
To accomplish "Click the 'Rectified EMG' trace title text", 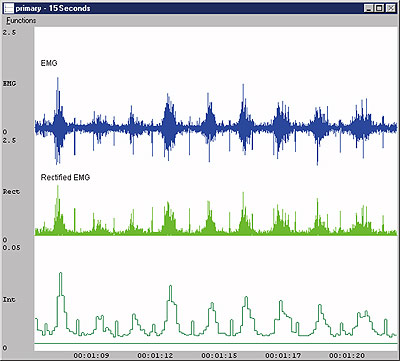I will tap(65, 178).
